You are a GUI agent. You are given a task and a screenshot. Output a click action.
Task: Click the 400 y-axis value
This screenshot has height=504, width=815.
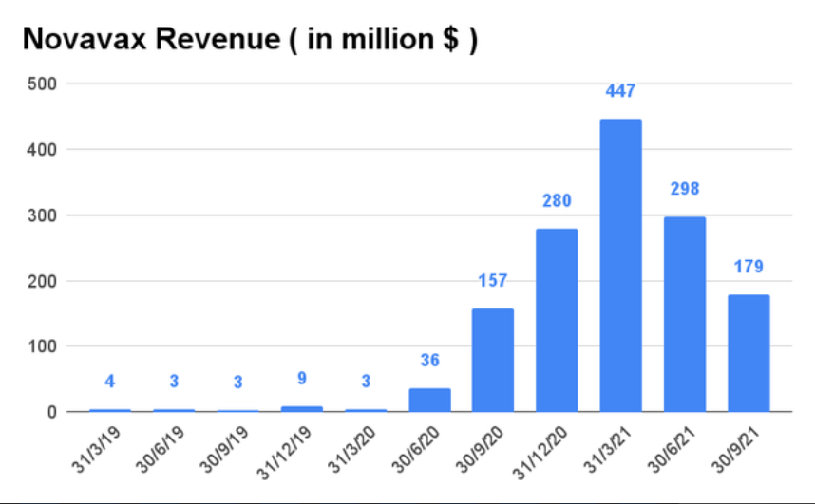tap(42, 150)
